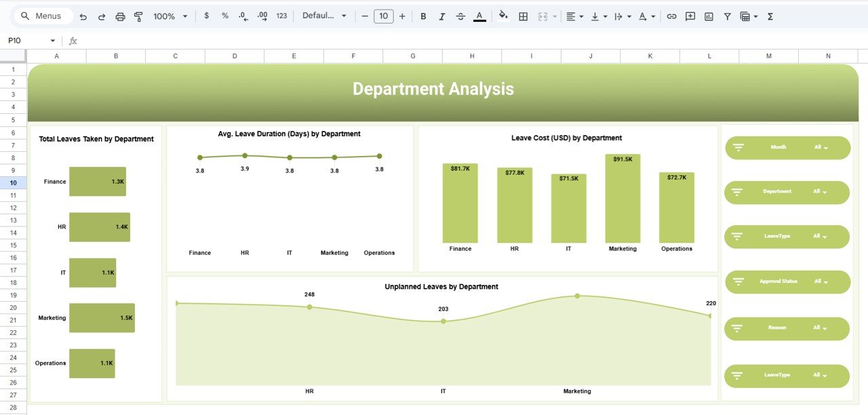868x415 pixels.
Task: Insert a link into the cell
Action: [671, 16]
